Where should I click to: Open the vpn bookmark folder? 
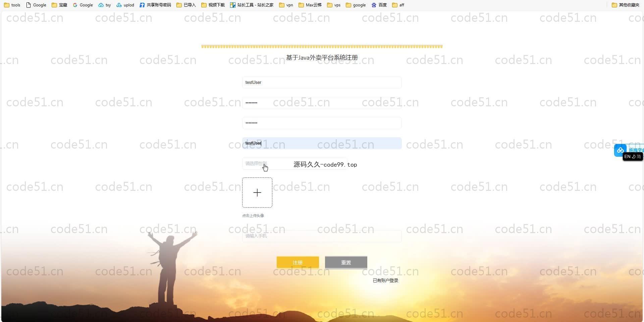(286, 5)
